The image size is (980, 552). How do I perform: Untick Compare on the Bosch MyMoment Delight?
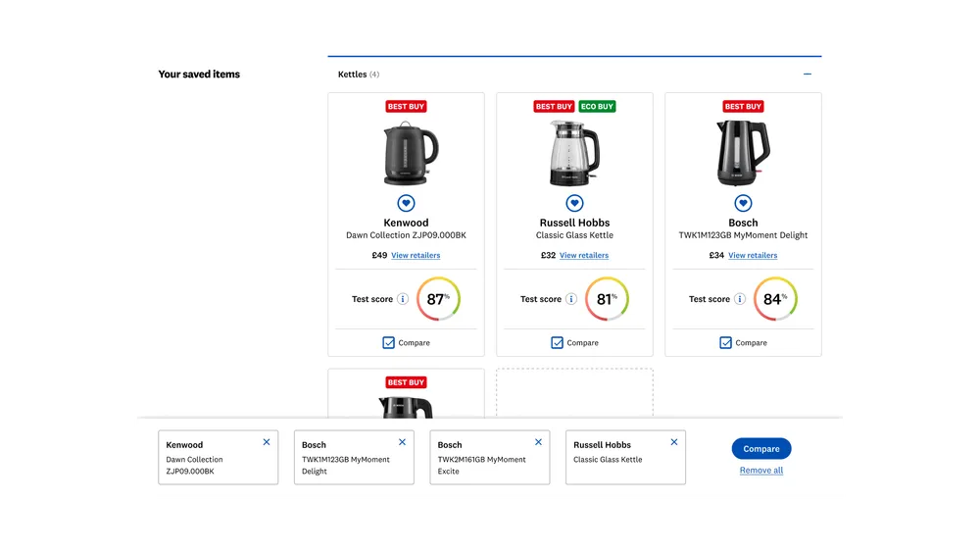726,342
